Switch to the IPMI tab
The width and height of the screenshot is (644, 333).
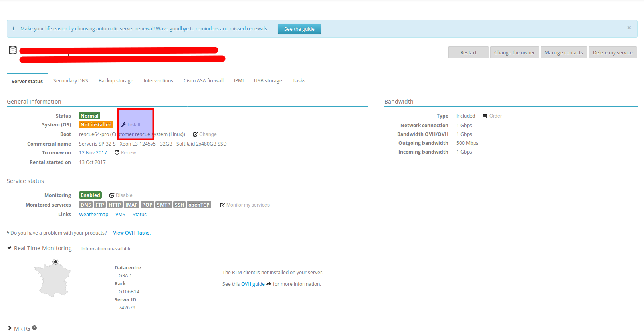point(239,81)
